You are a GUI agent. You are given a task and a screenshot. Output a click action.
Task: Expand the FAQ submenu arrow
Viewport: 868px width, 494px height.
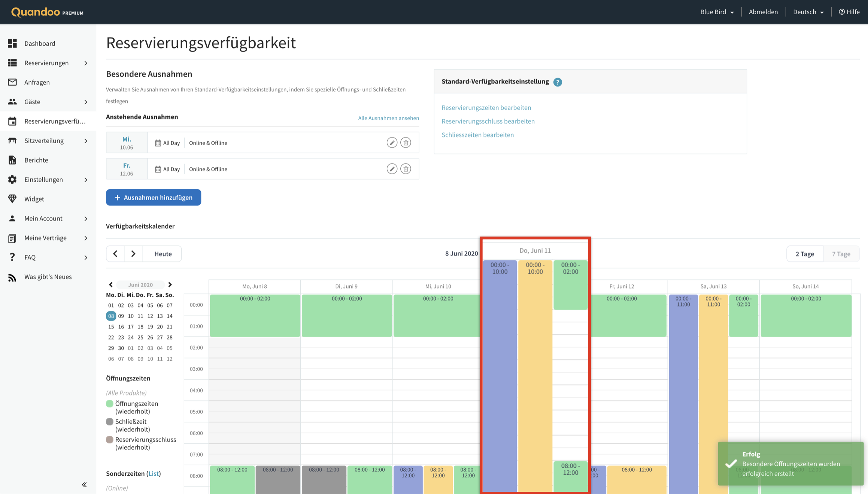pos(86,257)
